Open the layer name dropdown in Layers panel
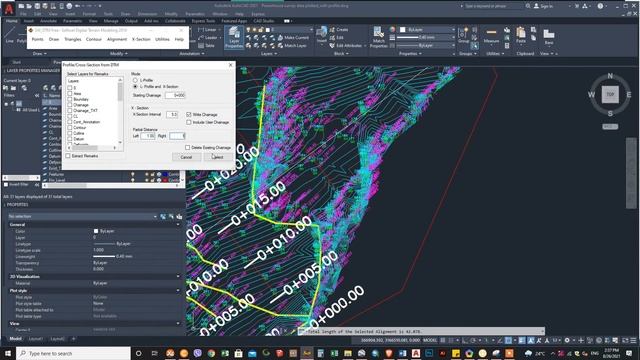This screenshot has width=640, height=360. (311, 30)
